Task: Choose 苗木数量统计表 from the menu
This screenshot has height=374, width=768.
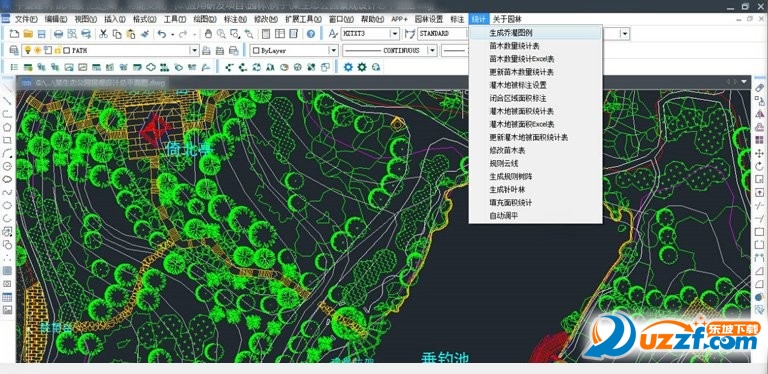Action: click(x=535, y=46)
